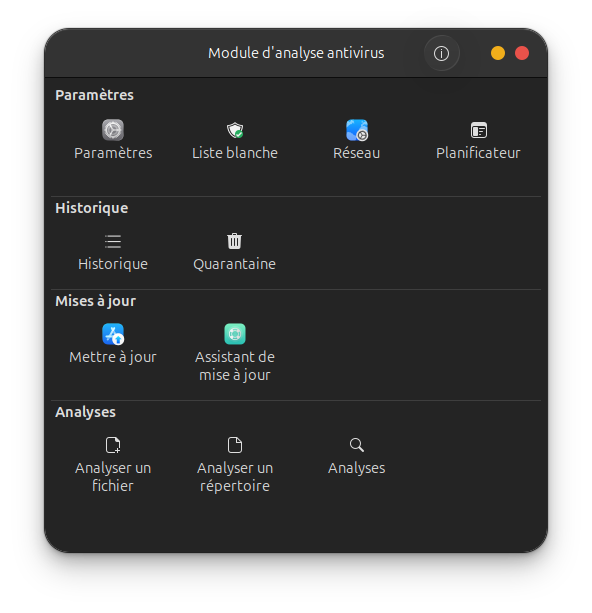Open the Analyses magnifier icon

(x=357, y=445)
